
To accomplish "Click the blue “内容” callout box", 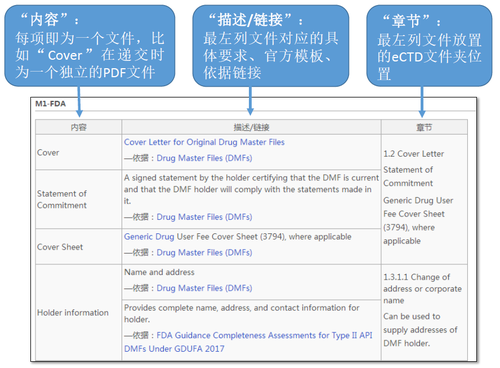I will (90, 46).
